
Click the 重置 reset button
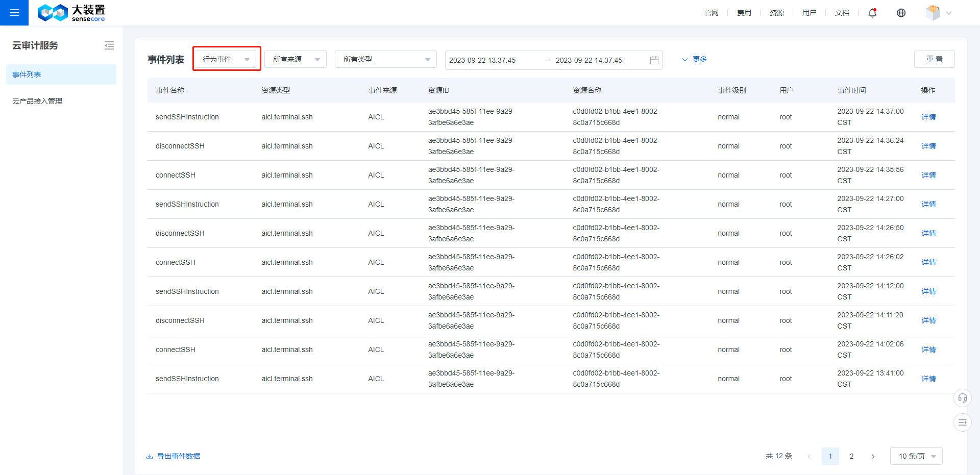pos(934,59)
